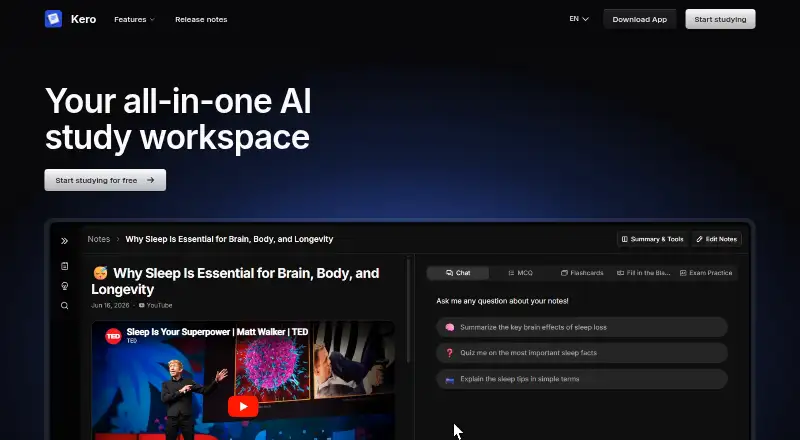Image resolution: width=800 pixels, height=440 pixels.
Task: Click the breadcrumb title Why Sleep Is Essential
Action: click(x=229, y=239)
